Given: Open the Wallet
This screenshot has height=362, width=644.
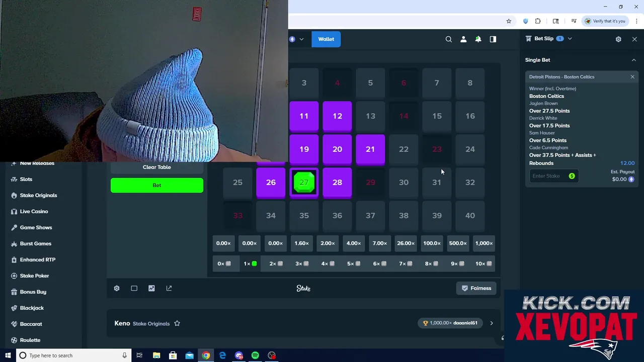Looking at the screenshot, I should pos(326,39).
